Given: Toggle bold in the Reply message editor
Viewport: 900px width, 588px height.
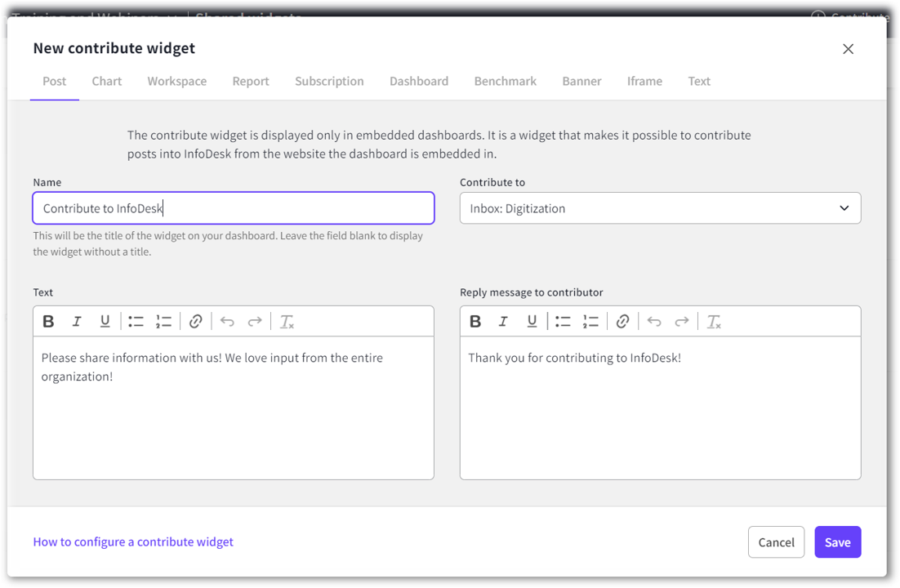Looking at the screenshot, I should point(475,321).
